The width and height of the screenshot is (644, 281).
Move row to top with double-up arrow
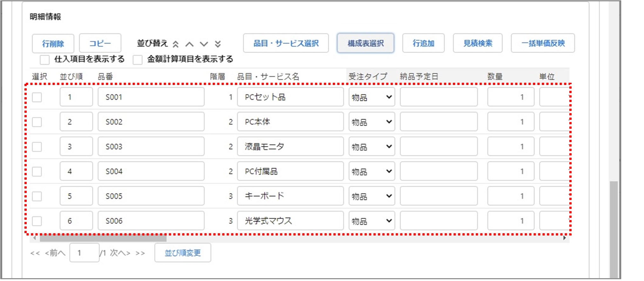tap(175, 44)
